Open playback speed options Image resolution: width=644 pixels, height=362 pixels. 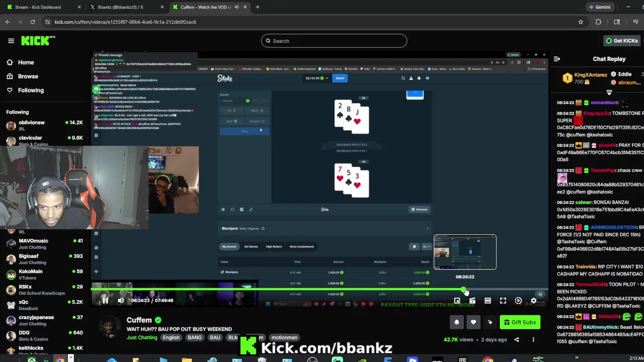[x=518, y=301]
